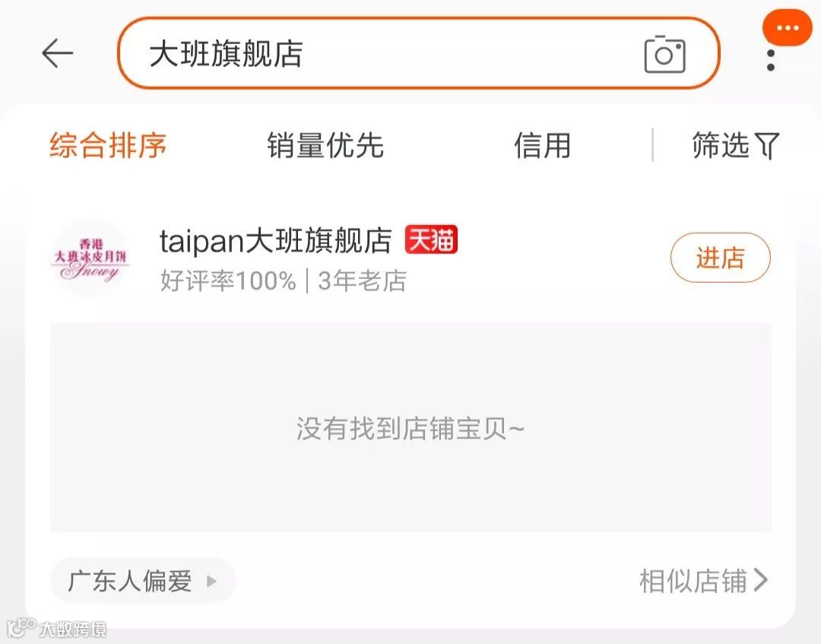
Task: Click the 相似店铺 chevron arrow
Action: 761,580
